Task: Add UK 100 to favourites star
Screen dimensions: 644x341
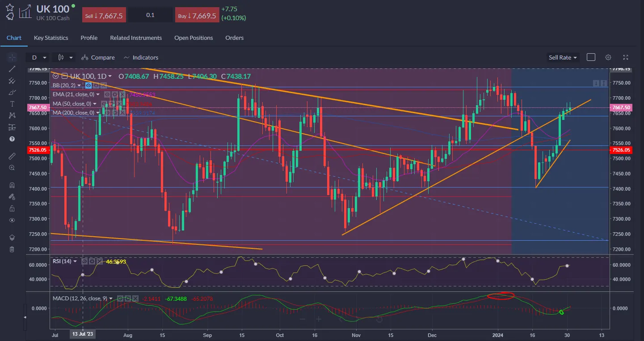Action: click(x=10, y=7)
